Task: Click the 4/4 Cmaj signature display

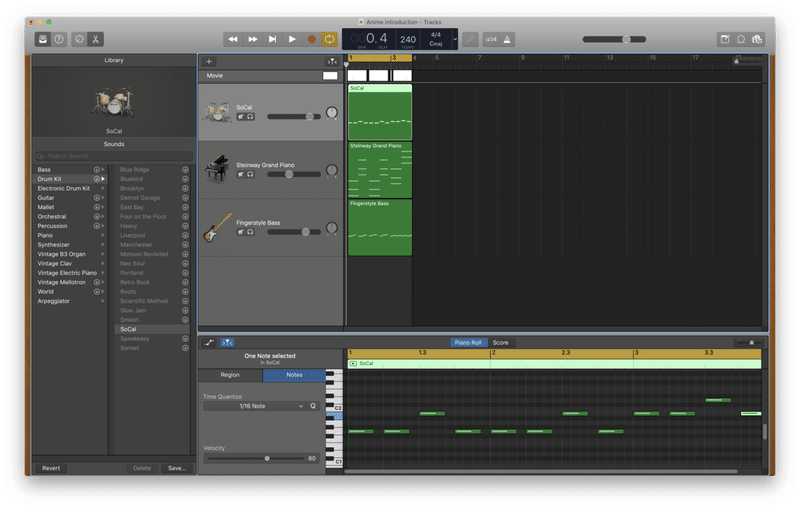Action: (436, 39)
